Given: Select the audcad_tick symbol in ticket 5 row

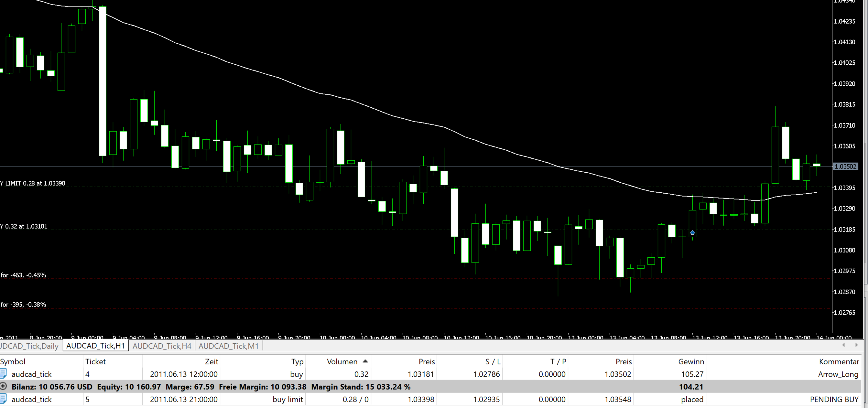Looking at the screenshot, I should click(32, 399).
